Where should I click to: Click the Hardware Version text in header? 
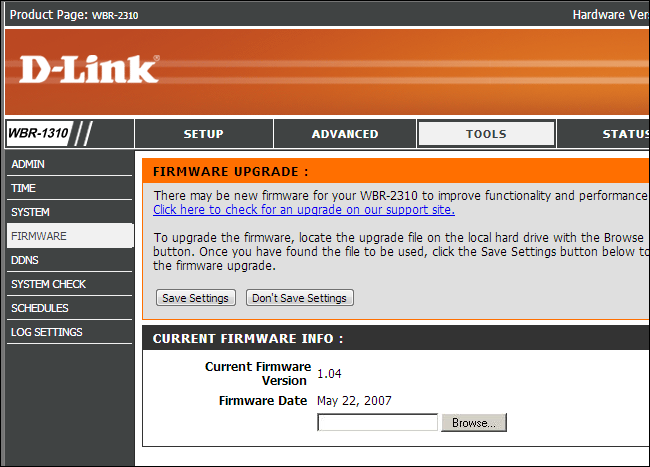tap(611, 15)
